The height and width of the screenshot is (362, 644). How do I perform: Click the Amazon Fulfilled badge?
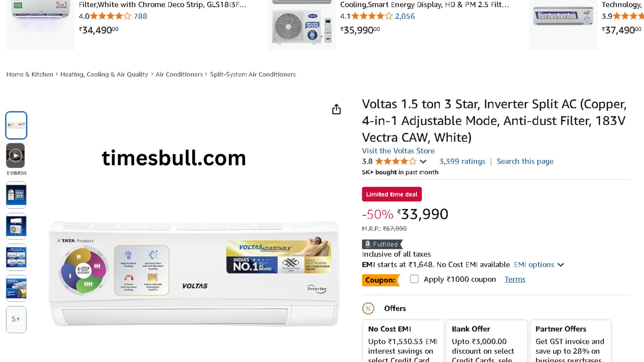[x=382, y=244]
